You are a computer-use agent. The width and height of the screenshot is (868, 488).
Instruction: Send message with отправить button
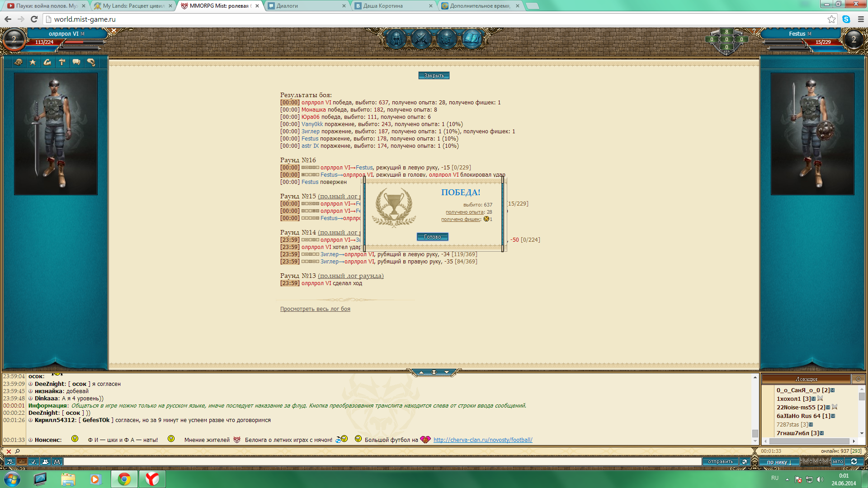(x=721, y=462)
